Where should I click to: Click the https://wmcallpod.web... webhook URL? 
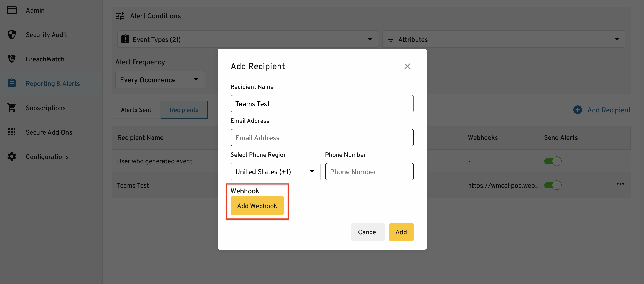pyautogui.click(x=504, y=185)
